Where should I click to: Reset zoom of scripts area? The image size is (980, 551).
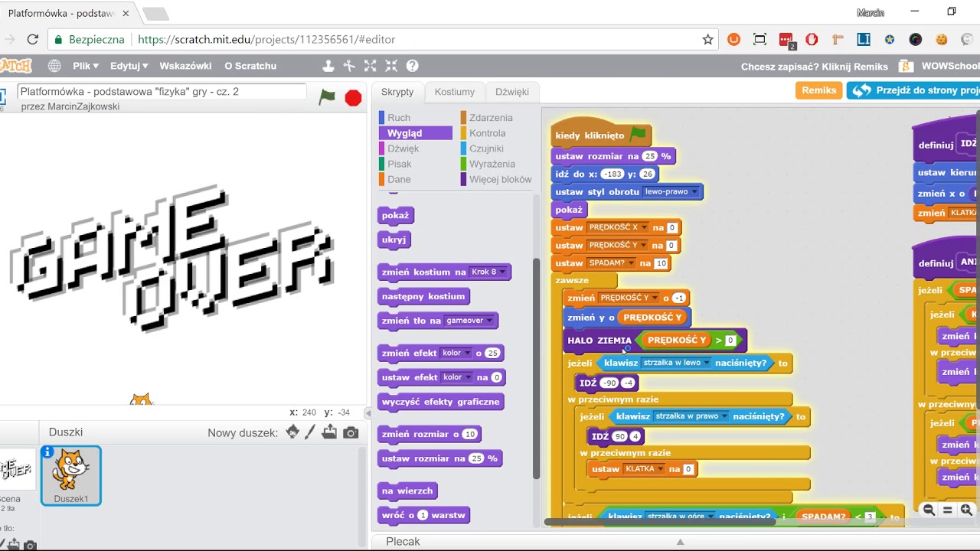pos(947,510)
